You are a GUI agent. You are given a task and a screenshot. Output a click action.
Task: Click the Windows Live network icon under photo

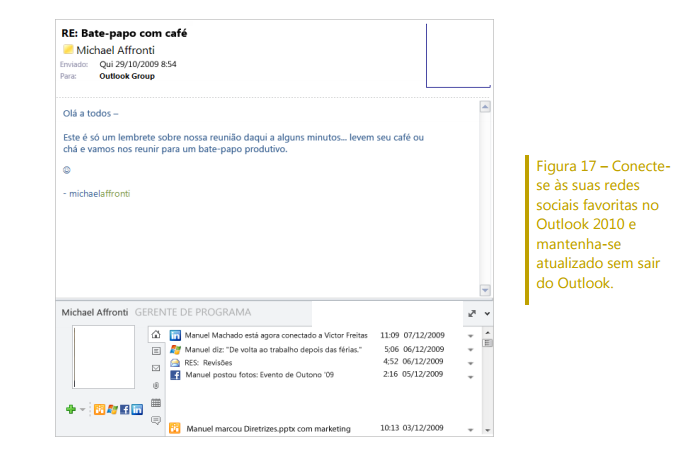tap(112, 409)
